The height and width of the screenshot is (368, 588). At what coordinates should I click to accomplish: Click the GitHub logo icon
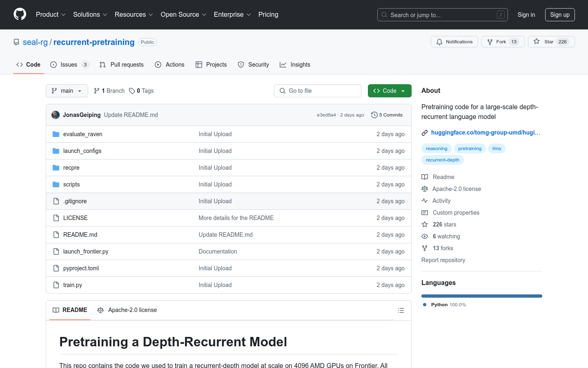click(20, 14)
